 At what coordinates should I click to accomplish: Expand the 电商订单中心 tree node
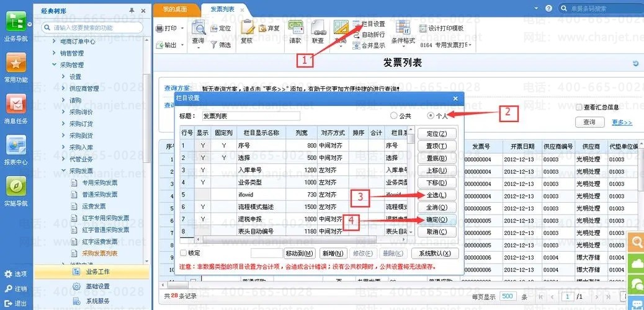(54, 41)
